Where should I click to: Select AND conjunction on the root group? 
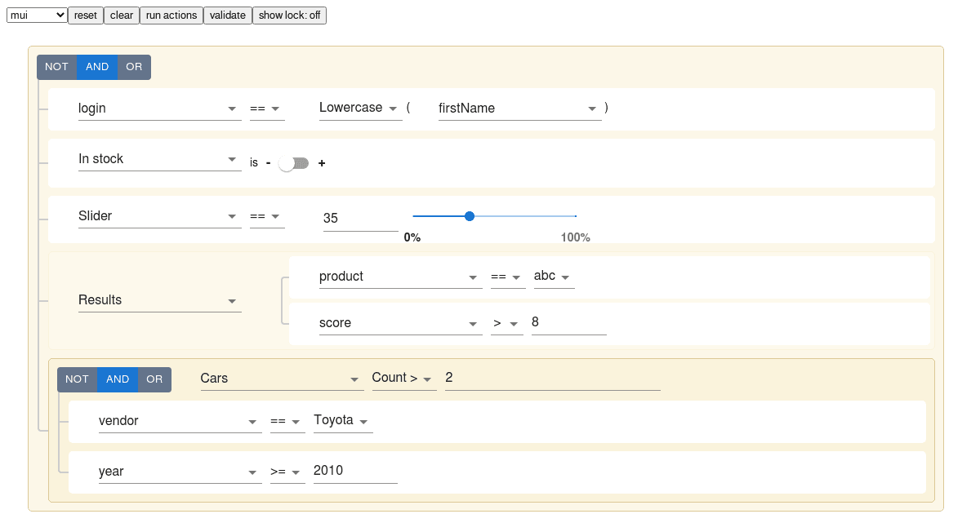pos(97,67)
